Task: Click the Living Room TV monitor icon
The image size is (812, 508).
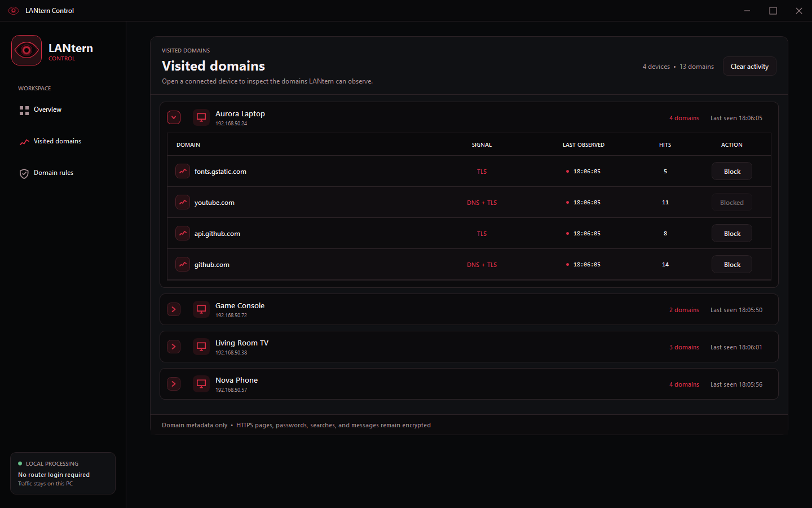Action: point(201,347)
